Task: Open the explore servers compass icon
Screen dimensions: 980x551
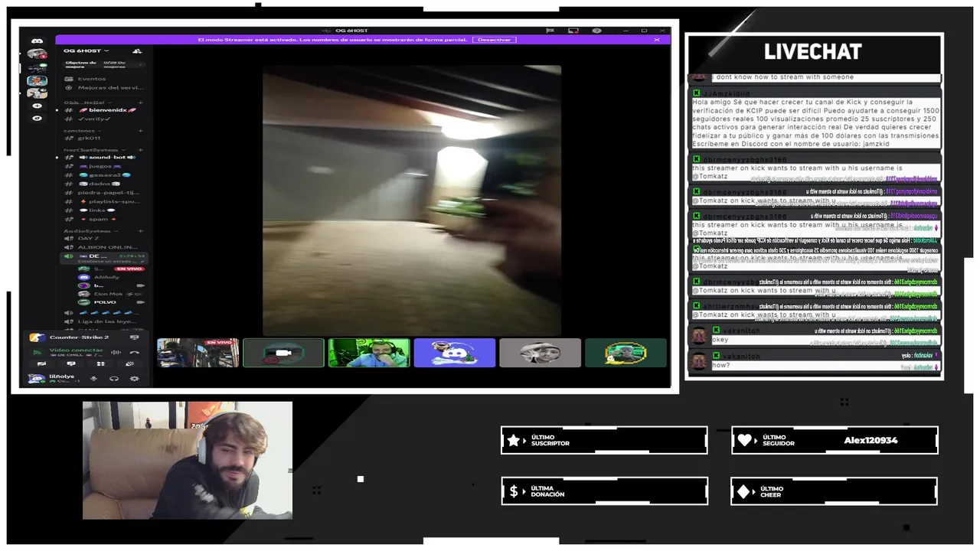Action: coord(37,119)
